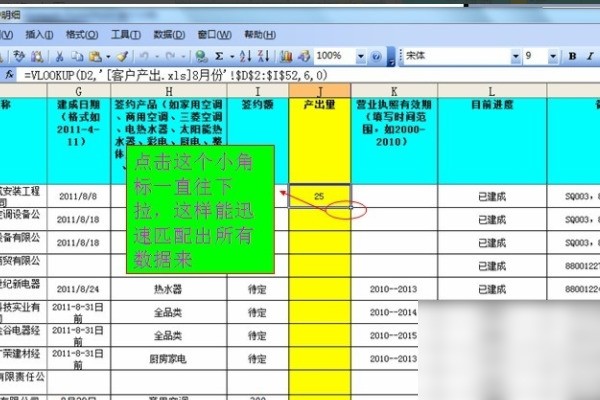Select column G header
Screen dimensions: 600x400
tap(78, 91)
